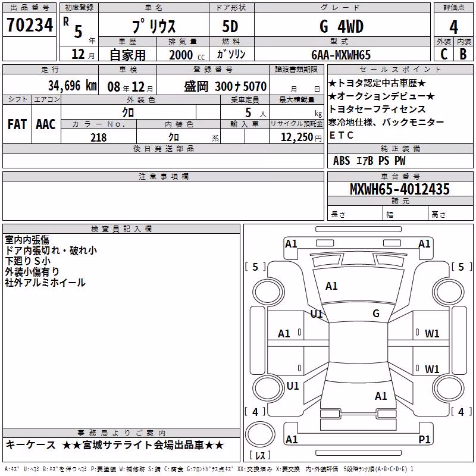Select the 後日発送部品 section header
The image size is (476, 476).
click(163, 148)
